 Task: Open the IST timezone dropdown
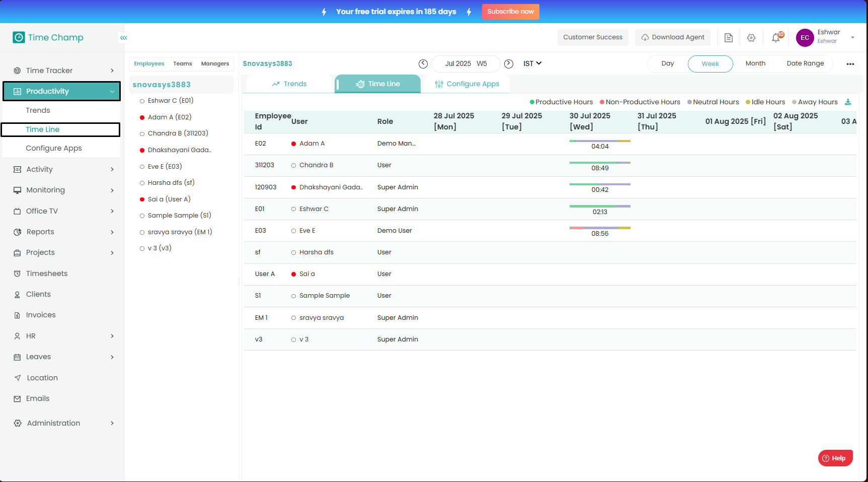point(532,63)
